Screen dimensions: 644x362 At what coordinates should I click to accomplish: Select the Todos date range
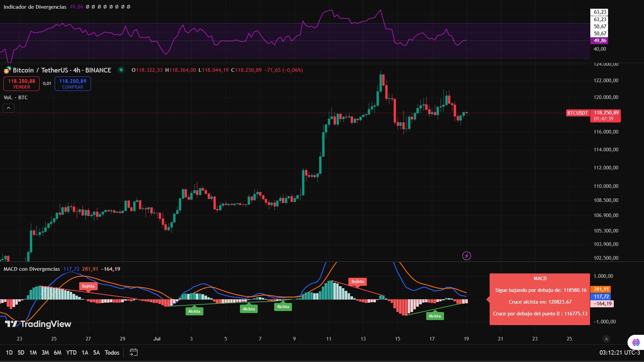[112, 353]
